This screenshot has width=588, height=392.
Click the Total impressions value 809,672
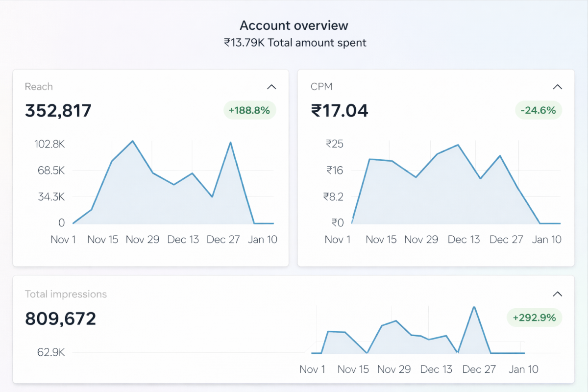pyautogui.click(x=61, y=318)
